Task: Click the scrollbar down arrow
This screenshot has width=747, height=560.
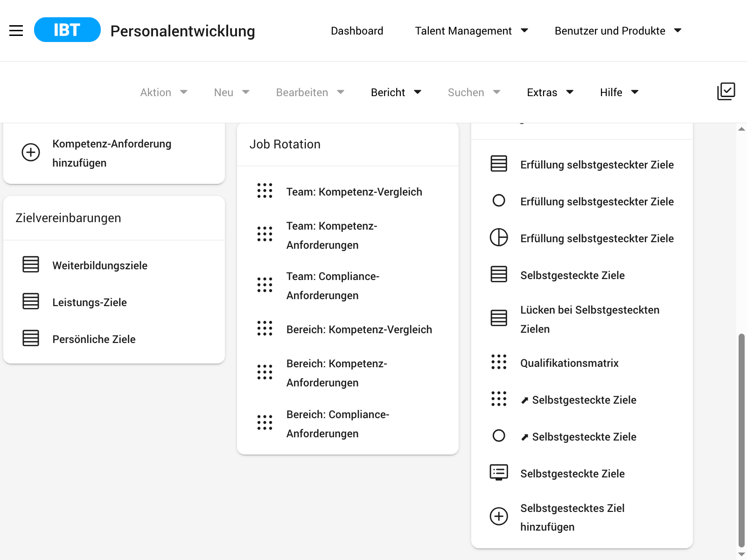Action: click(741, 554)
